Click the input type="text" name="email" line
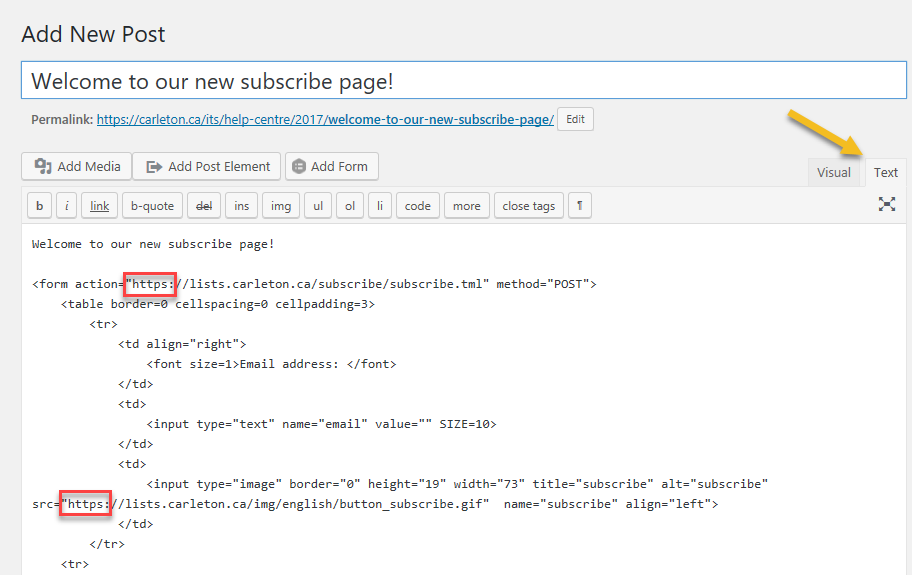 pyautogui.click(x=321, y=424)
